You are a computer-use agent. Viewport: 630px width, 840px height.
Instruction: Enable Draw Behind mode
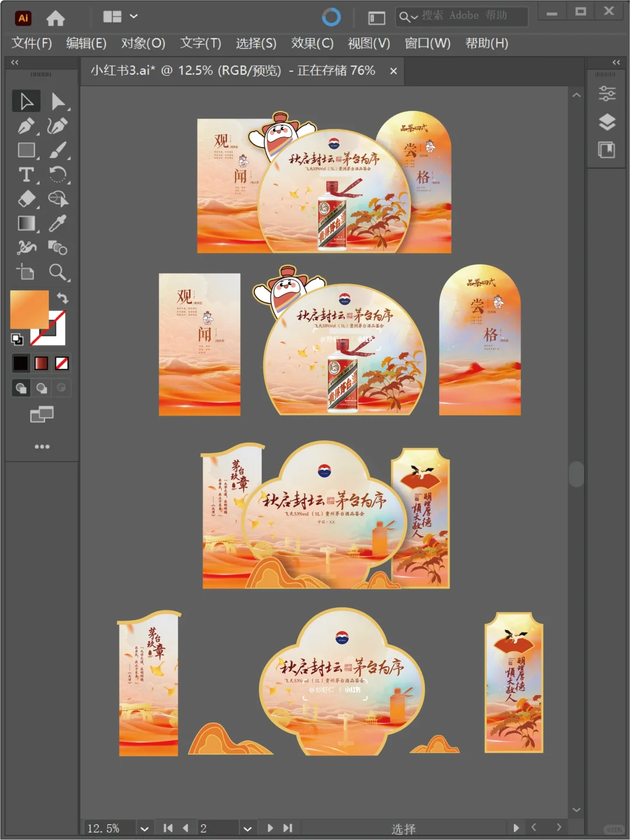point(41,388)
